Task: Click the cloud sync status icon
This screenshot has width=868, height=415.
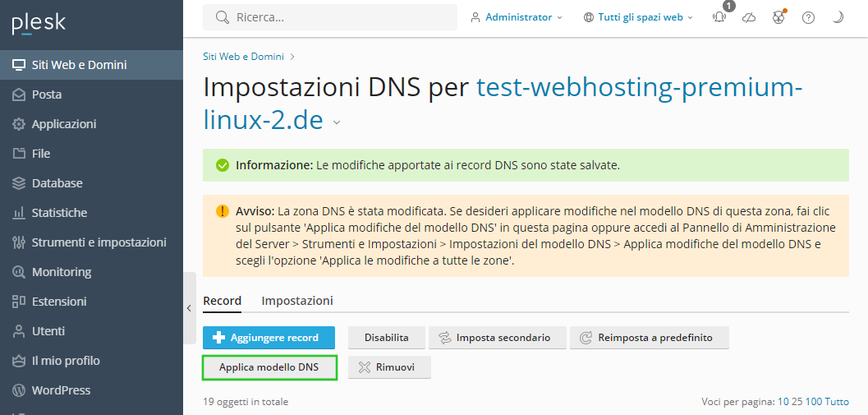Action: coord(748,18)
